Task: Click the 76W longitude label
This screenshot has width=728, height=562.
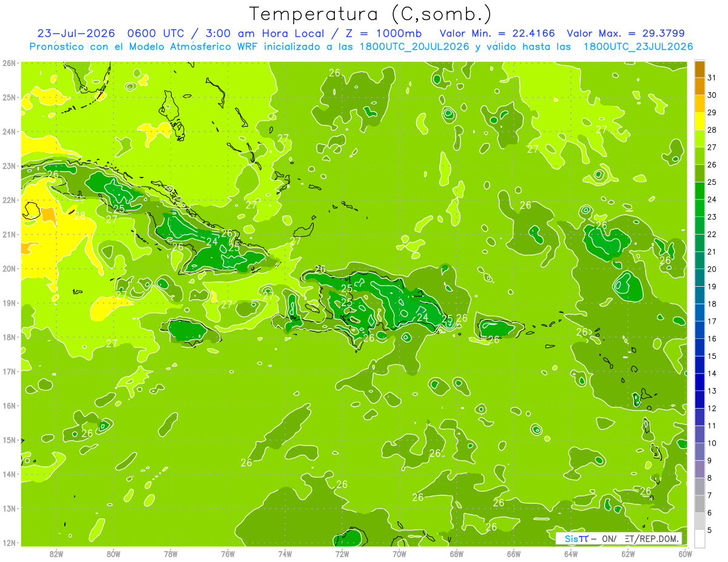Action: [227, 554]
